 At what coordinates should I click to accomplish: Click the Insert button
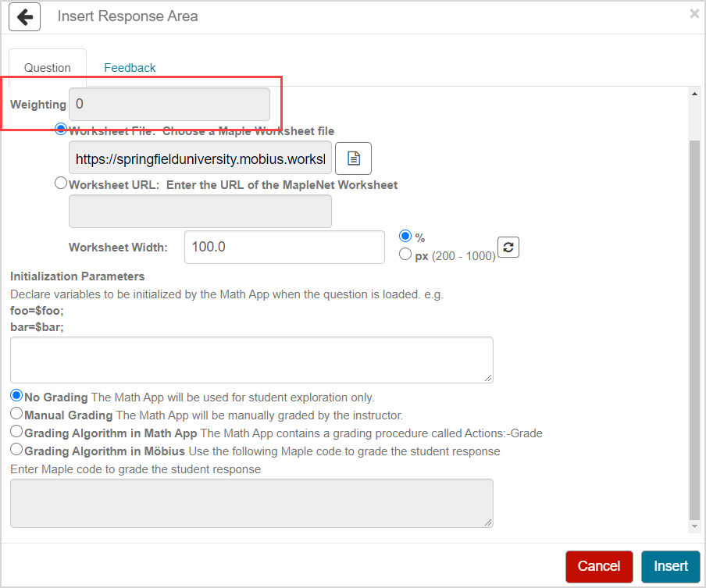[x=670, y=566]
